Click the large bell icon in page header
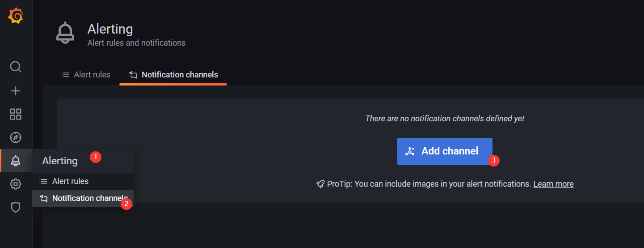This screenshot has width=644, height=248. coord(65,33)
